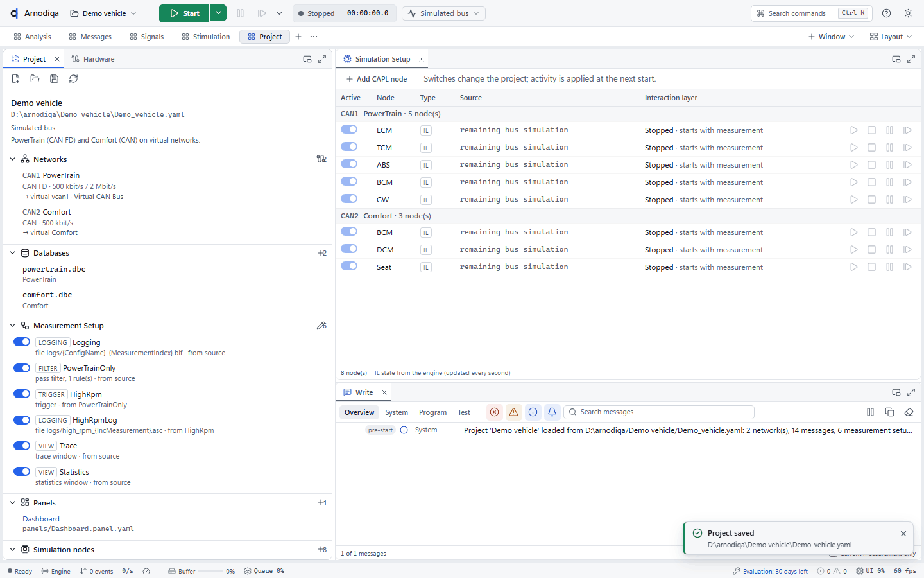Image resolution: width=924 pixels, height=578 pixels.
Task: Add a database with the +2 icon
Action: pyautogui.click(x=322, y=253)
